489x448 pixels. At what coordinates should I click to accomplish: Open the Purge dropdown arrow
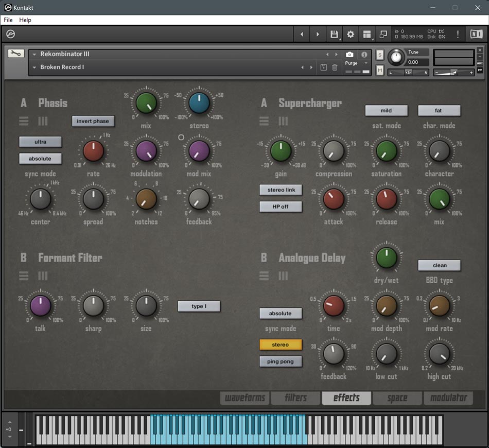[366, 63]
